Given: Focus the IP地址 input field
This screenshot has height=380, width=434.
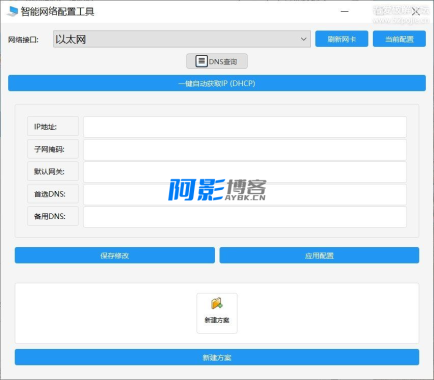Looking at the screenshot, I should coord(245,127).
